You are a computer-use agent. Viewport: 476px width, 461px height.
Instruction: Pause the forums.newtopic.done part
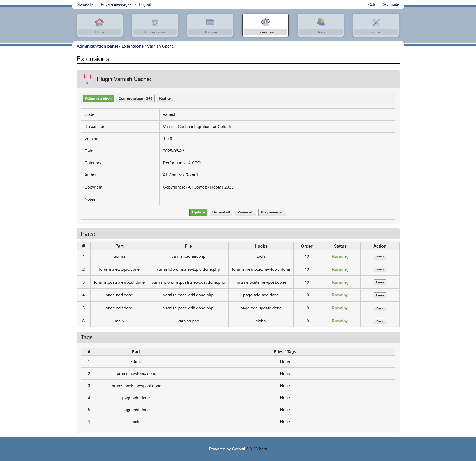[380, 270]
